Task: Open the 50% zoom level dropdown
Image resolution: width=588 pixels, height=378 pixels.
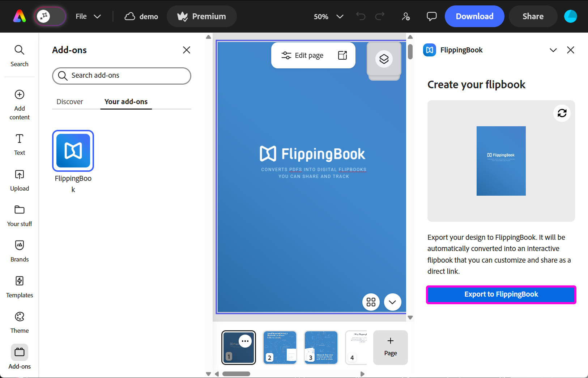Action: (328, 17)
